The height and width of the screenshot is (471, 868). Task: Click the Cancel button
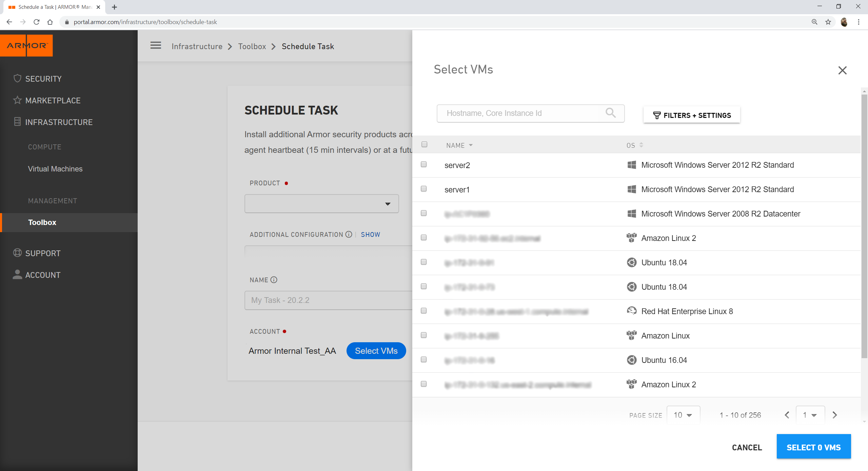[x=747, y=447]
